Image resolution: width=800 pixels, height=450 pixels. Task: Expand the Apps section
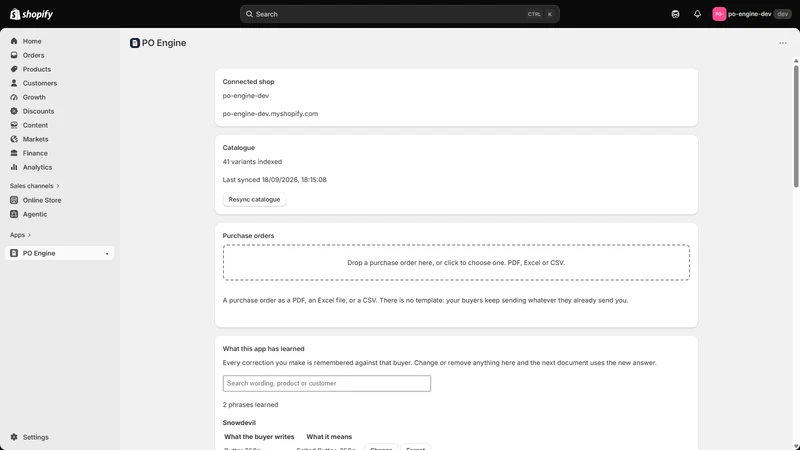pyautogui.click(x=20, y=235)
